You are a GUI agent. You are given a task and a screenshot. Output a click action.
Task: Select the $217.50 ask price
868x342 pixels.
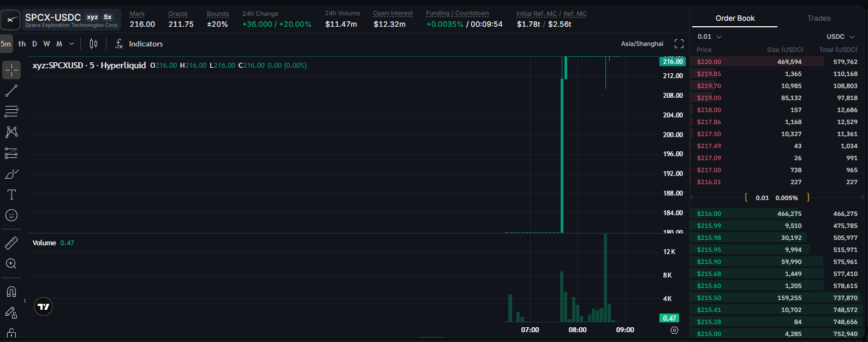(x=709, y=134)
